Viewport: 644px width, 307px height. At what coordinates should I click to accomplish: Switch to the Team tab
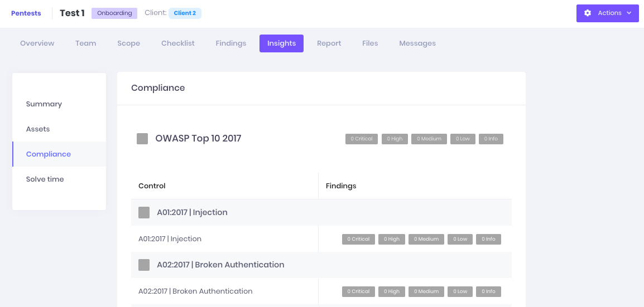click(86, 43)
